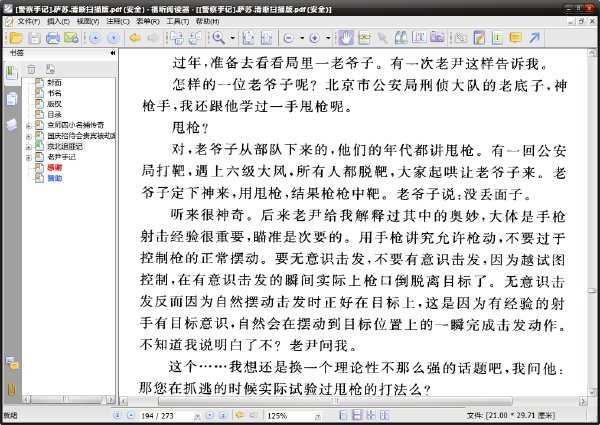Screen dimensions: 600x425
Task: Add a yellow note comment
Action: coord(516,37)
